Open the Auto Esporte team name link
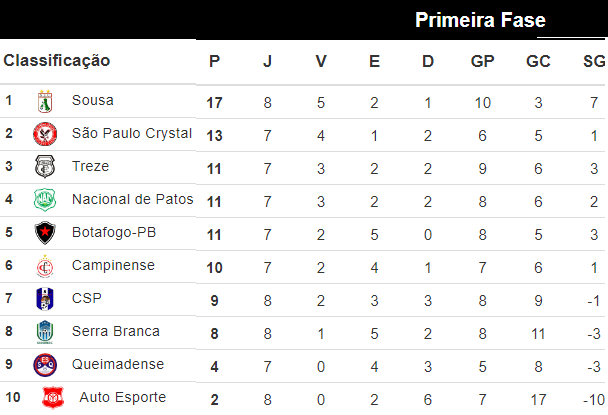Viewport: 608px width, 415px height. (122, 398)
